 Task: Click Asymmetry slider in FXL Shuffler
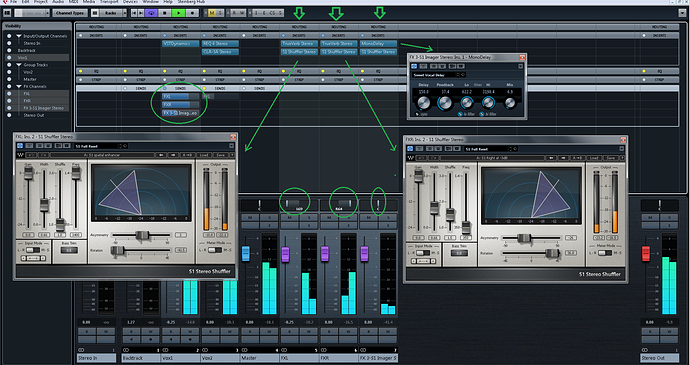point(142,235)
